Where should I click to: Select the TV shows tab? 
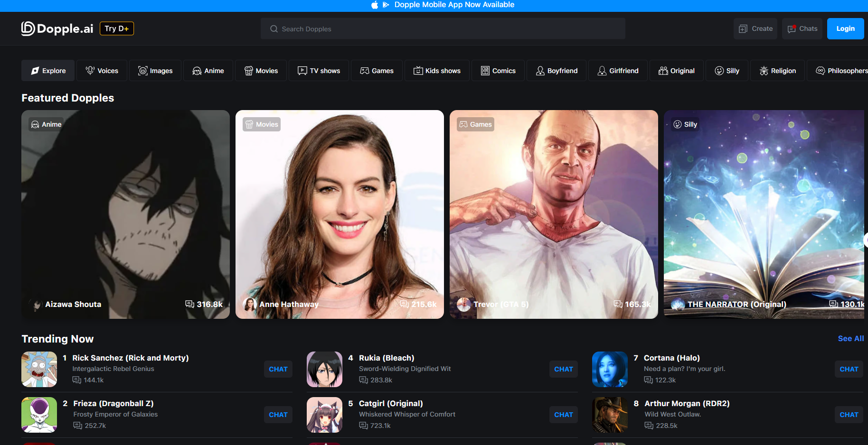tap(319, 71)
